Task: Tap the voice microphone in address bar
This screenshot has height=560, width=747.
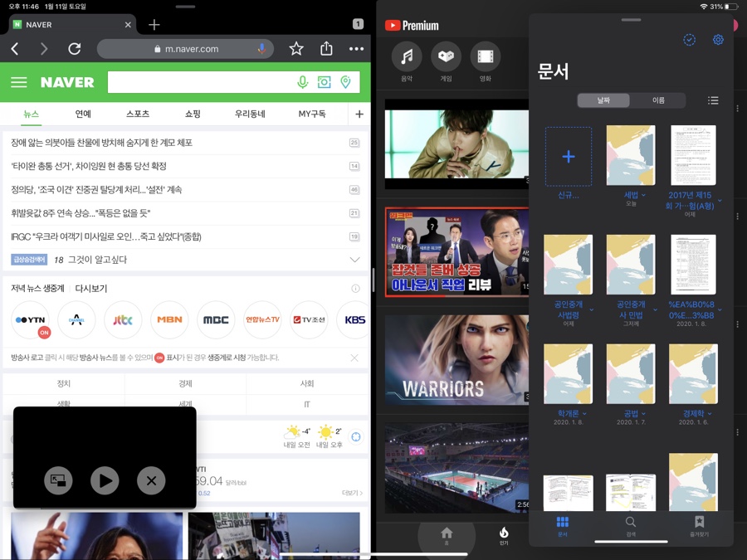Action: [x=261, y=49]
